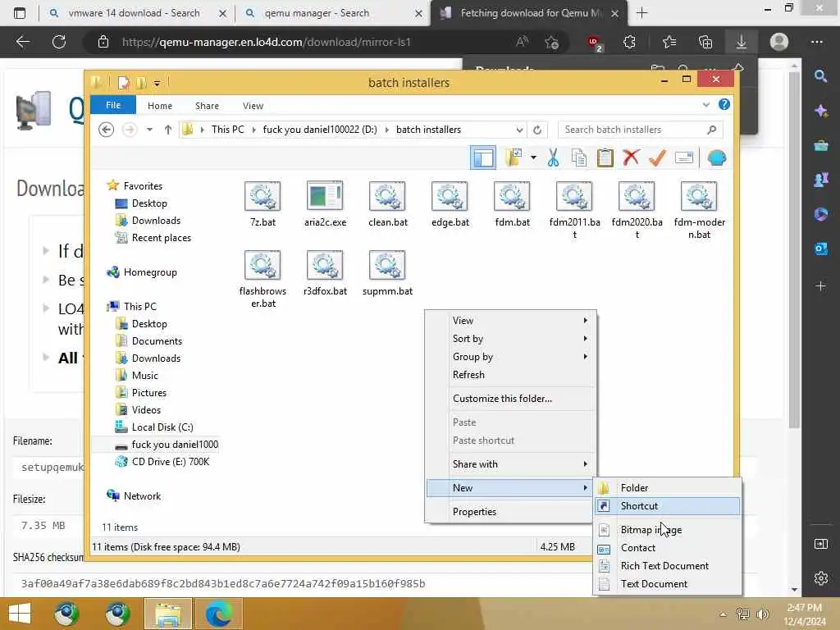The width and height of the screenshot is (840, 630).
Task: Click Edge sidebar search icon
Action: pos(820,76)
